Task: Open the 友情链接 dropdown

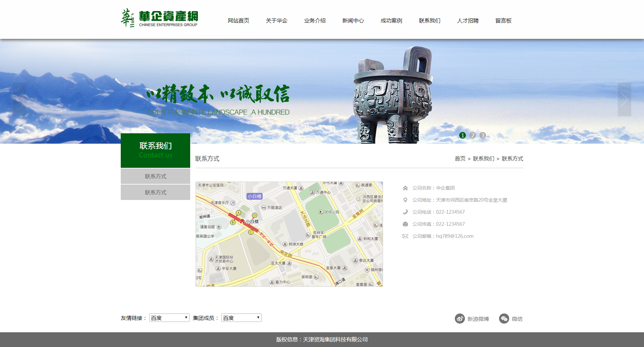Action: pyautogui.click(x=169, y=318)
